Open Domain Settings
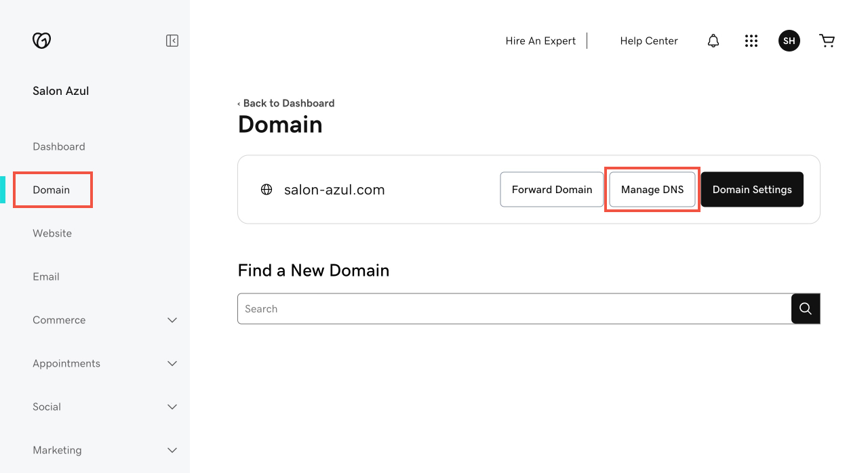The image size is (868, 473). [752, 189]
